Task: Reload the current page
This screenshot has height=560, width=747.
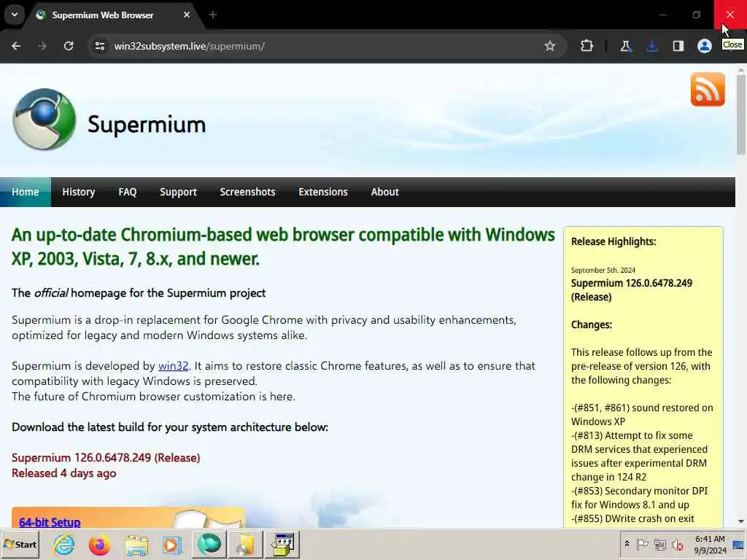Action: [x=69, y=46]
